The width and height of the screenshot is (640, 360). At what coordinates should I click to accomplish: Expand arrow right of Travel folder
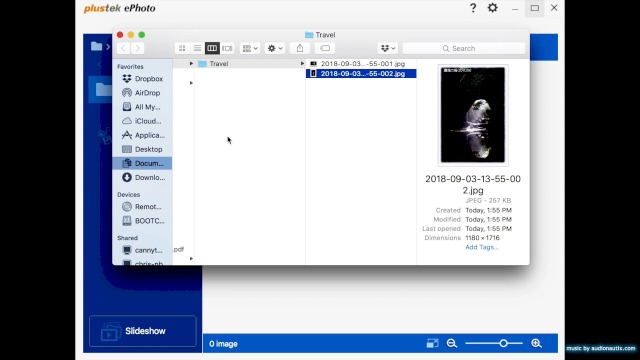click(302, 64)
